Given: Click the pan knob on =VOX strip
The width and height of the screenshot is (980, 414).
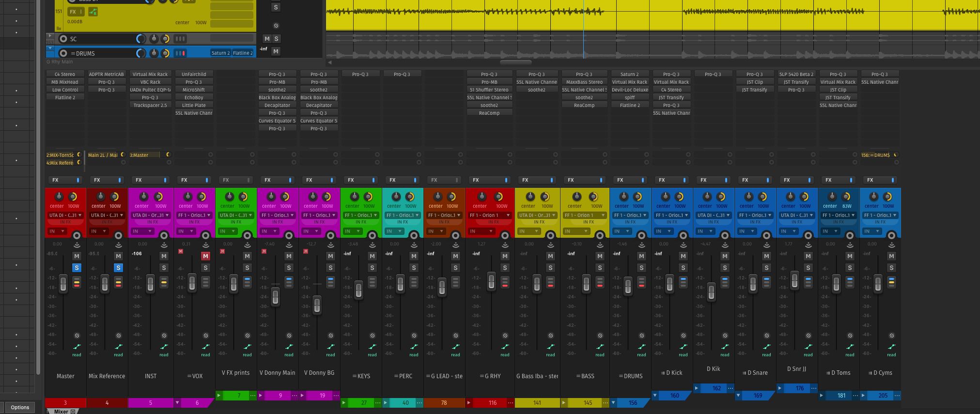Looking at the screenshot, I should [188, 197].
